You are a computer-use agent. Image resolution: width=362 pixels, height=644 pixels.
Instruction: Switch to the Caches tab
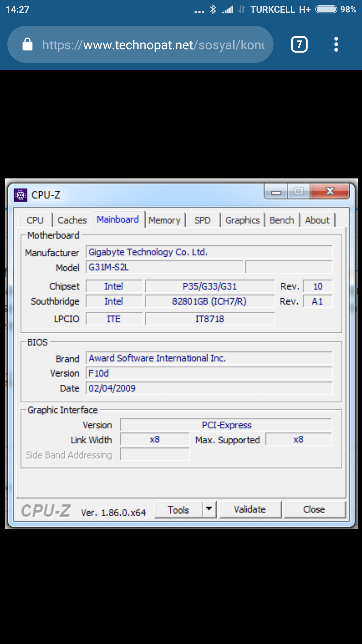[72, 220]
